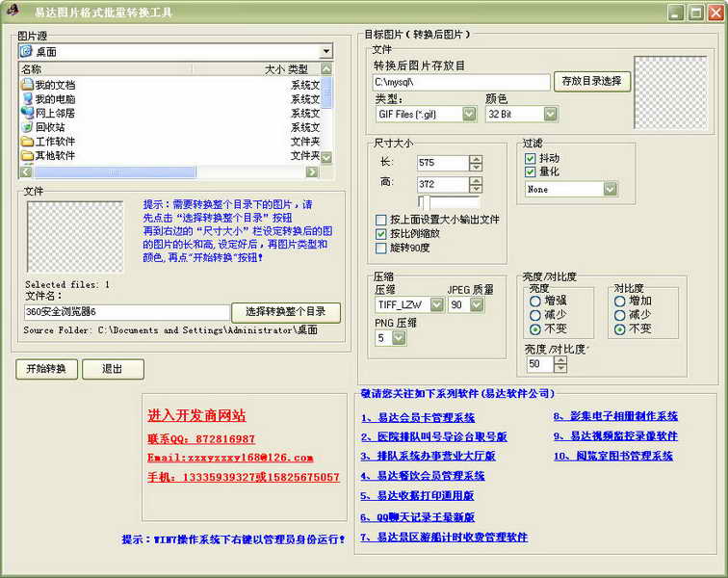
Task: Select brightness 不变 radio button
Action: pyautogui.click(x=534, y=329)
